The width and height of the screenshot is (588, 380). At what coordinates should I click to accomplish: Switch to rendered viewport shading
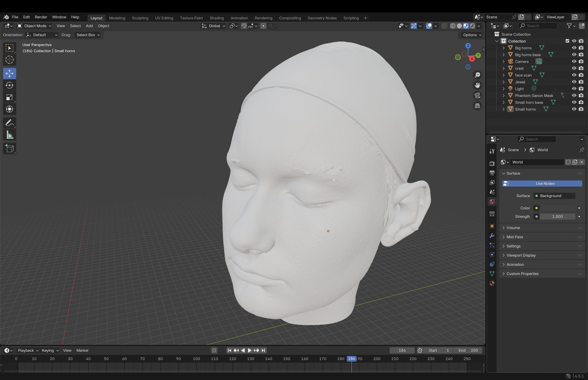point(472,26)
